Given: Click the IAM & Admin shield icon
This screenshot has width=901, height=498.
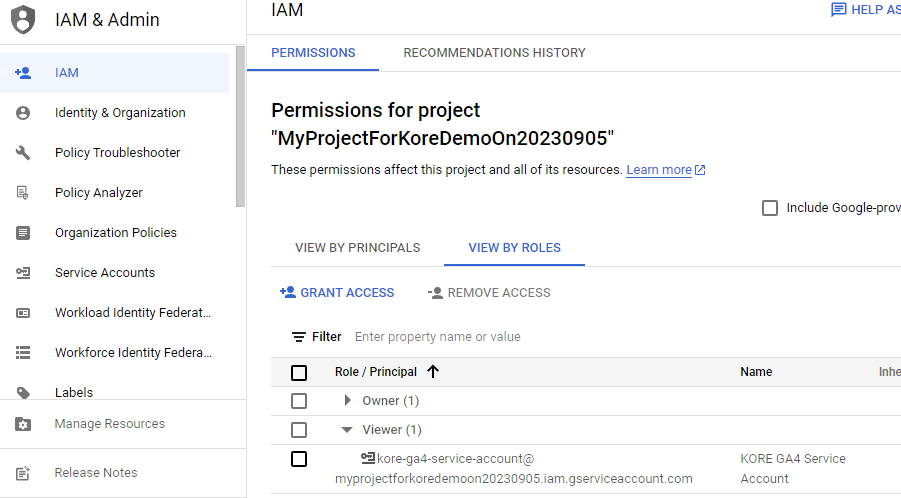Looking at the screenshot, I should [x=23, y=20].
